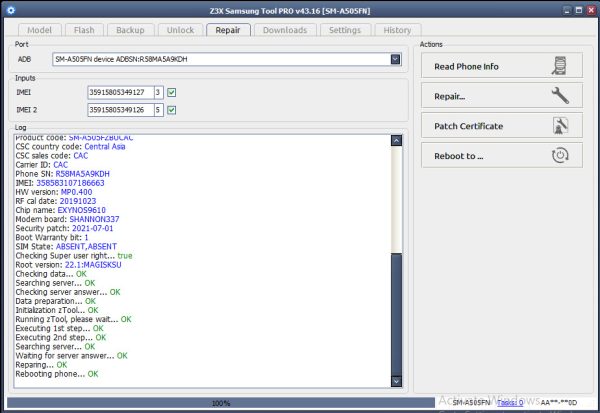The width and height of the screenshot is (600, 413).
Task: Click the Initialization zTool... OK line
Action: point(57,310)
